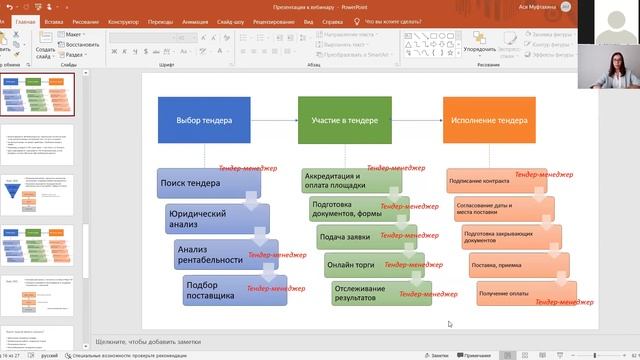Toggle bold (Ж) formatting
This screenshot has width=640, height=360.
tap(114, 51)
